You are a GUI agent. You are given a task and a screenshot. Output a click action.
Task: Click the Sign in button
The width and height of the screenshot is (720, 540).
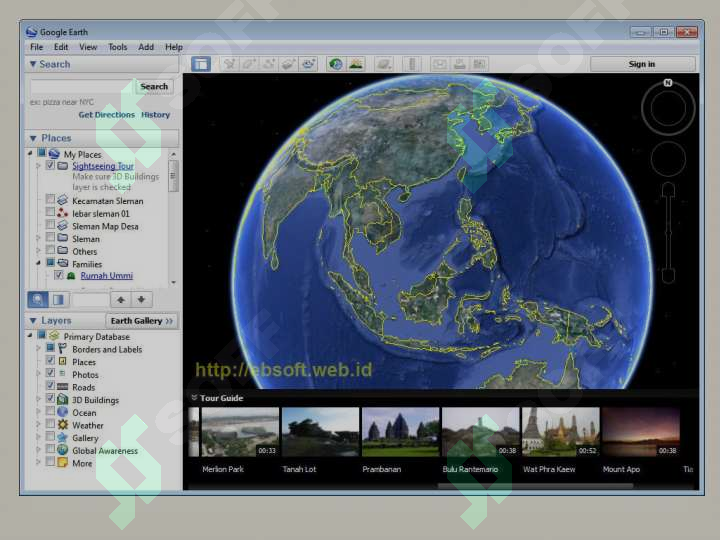[642, 64]
